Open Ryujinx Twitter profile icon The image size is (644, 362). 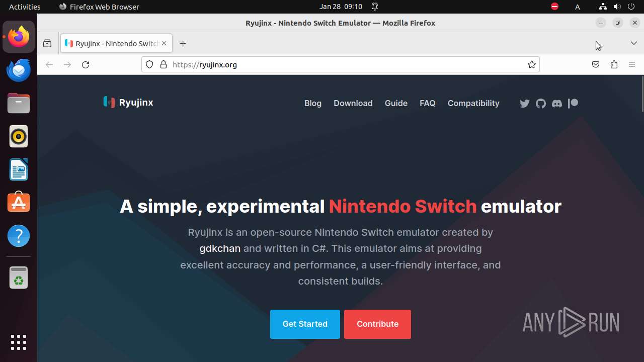point(524,104)
